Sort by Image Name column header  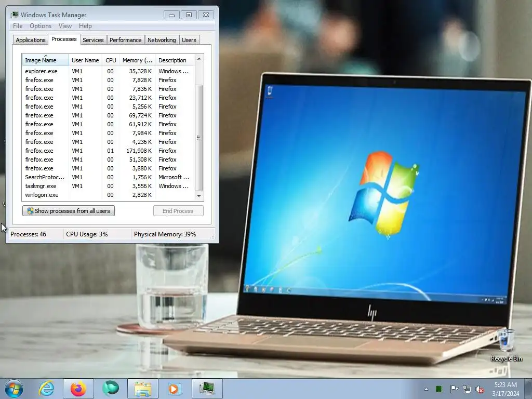point(46,60)
